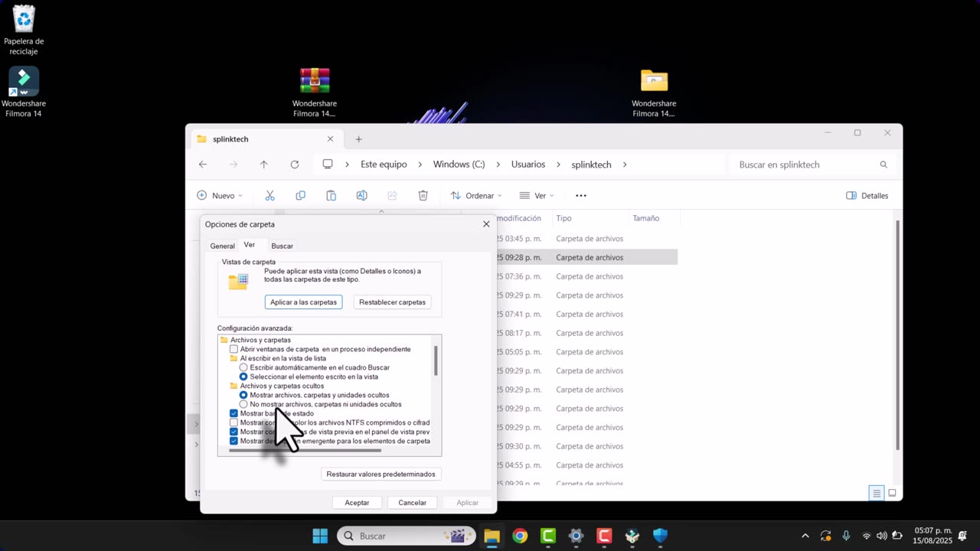Image resolution: width=980 pixels, height=551 pixels.
Task: Open notification bell in system tray
Action: click(962, 536)
